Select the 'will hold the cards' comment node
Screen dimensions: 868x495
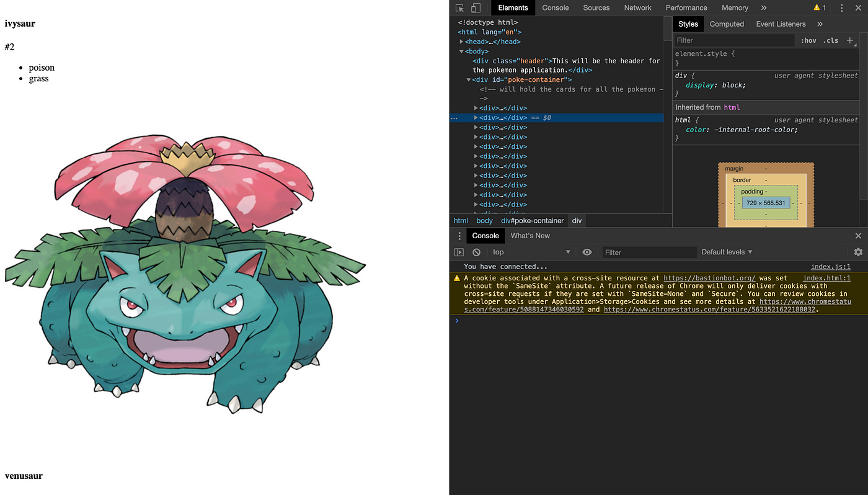pos(571,94)
